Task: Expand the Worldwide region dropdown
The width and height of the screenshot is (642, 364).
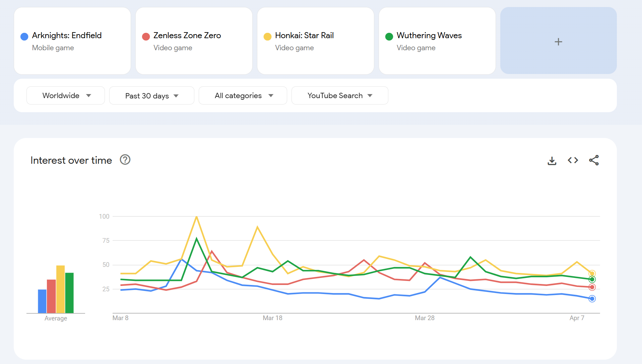Action: [66, 96]
